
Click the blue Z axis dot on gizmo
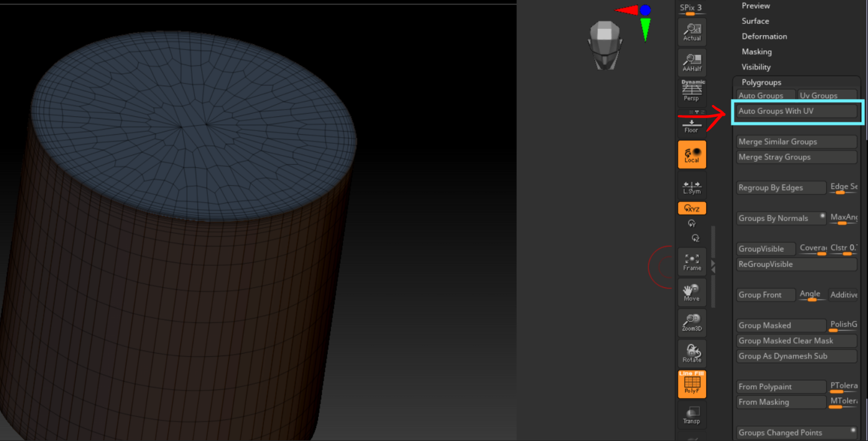point(645,10)
